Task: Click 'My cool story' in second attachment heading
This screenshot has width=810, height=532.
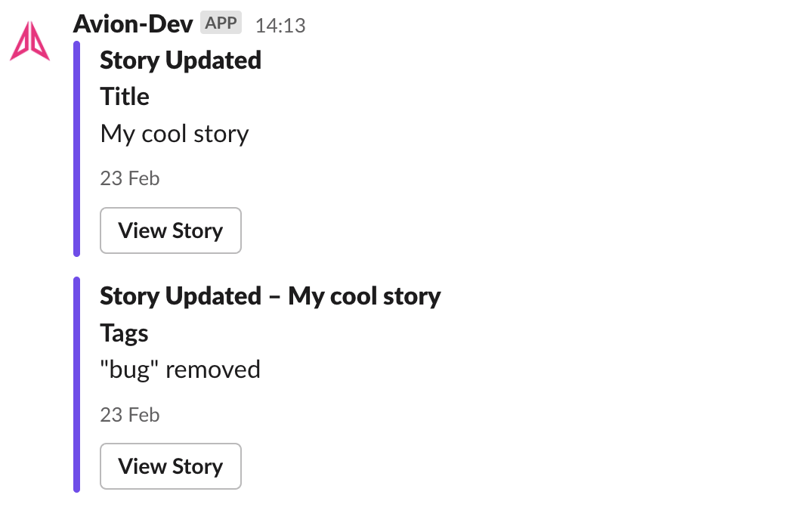Action: [365, 296]
